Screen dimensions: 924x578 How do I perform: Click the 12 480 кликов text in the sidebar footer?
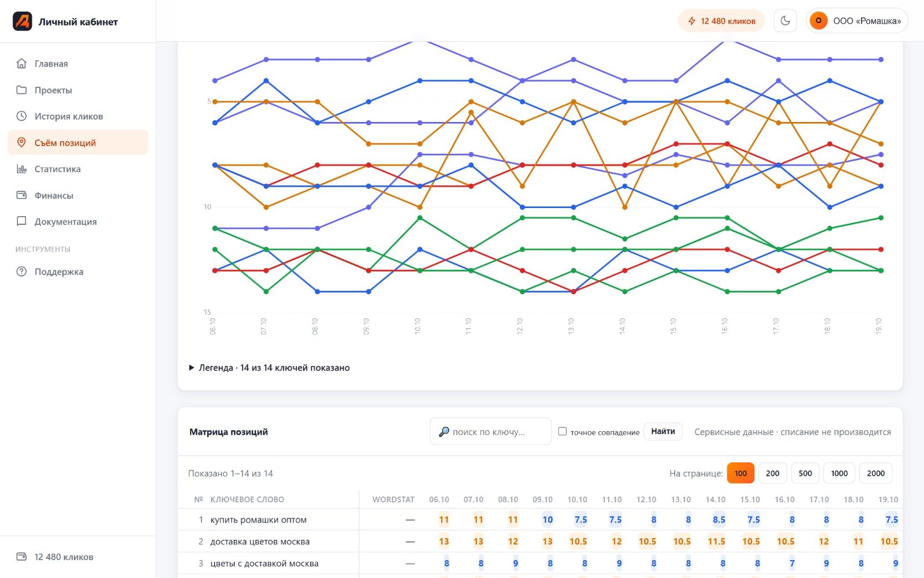64,557
